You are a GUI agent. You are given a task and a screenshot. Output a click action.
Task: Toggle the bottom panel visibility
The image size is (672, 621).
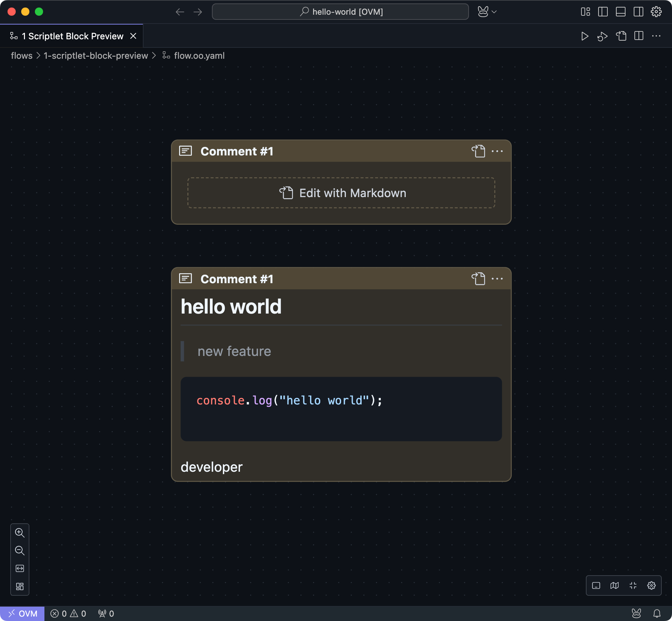(x=621, y=12)
